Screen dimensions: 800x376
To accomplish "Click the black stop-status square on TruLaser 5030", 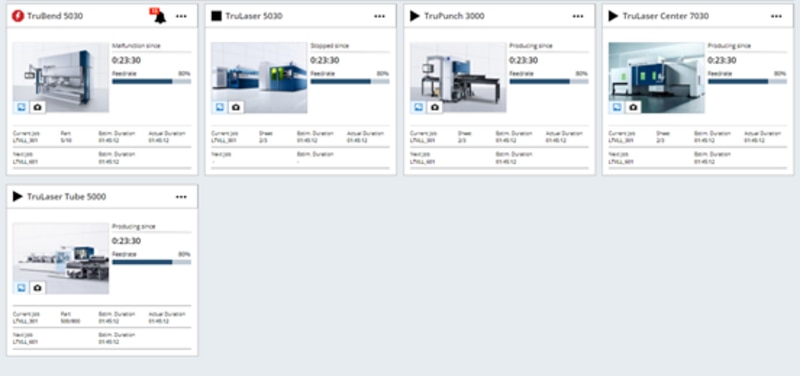I will (216, 16).
